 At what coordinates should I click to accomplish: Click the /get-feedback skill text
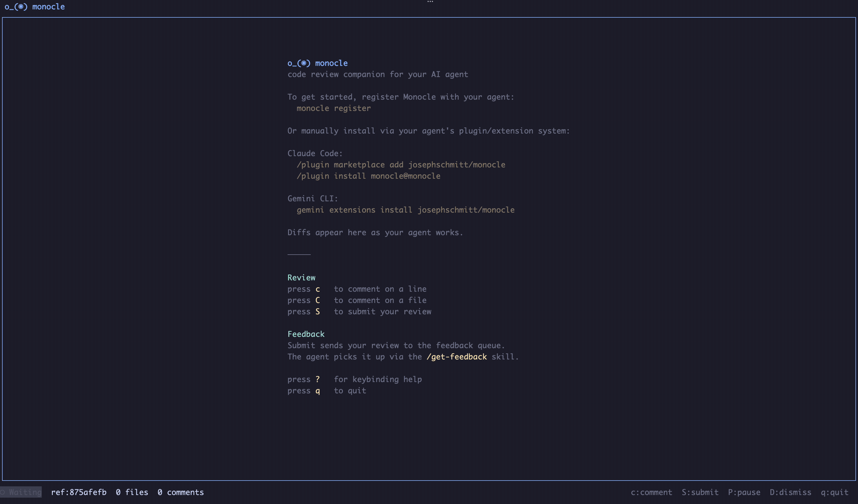click(x=457, y=357)
